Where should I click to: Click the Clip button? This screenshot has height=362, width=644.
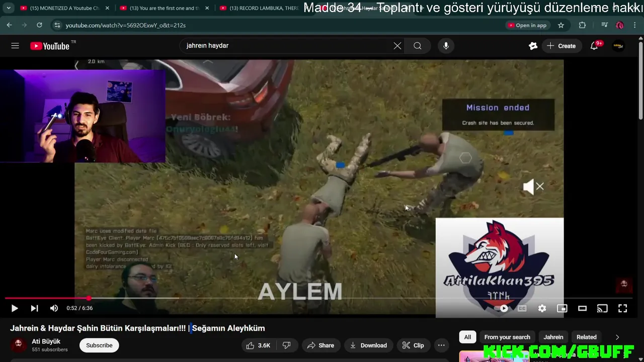413,345
